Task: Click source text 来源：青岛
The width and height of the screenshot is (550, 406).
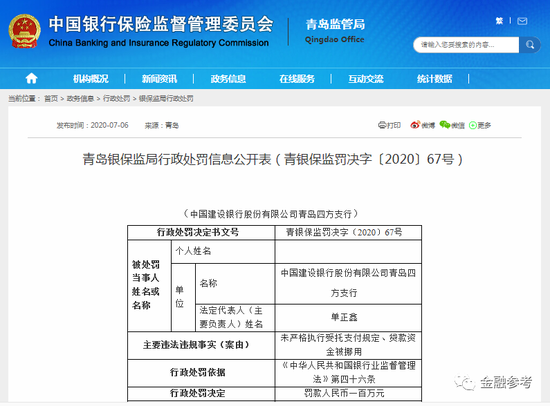Action: [x=162, y=125]
